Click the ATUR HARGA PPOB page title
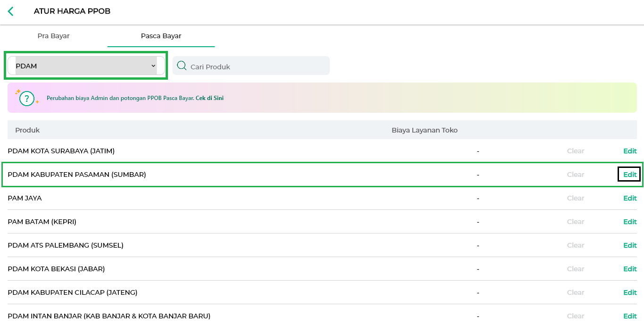The width and height of the screenshot is (644, 325). [x=72, y=11]
